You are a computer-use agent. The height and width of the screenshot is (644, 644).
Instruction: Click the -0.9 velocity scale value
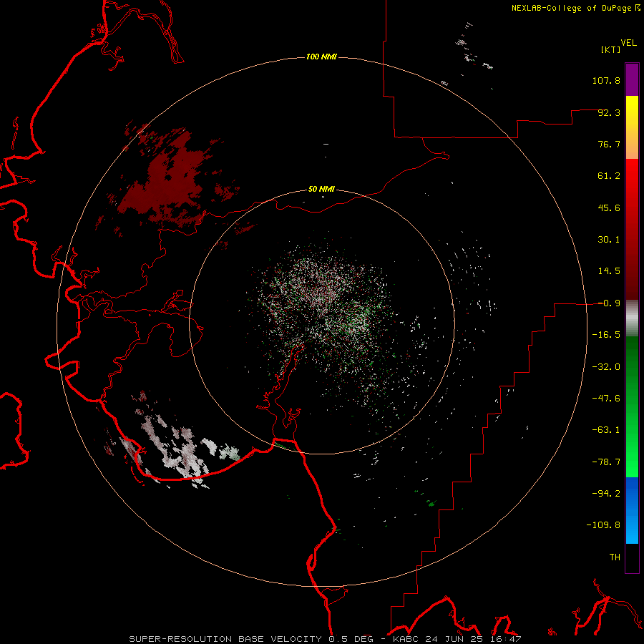tap(609, 303)
